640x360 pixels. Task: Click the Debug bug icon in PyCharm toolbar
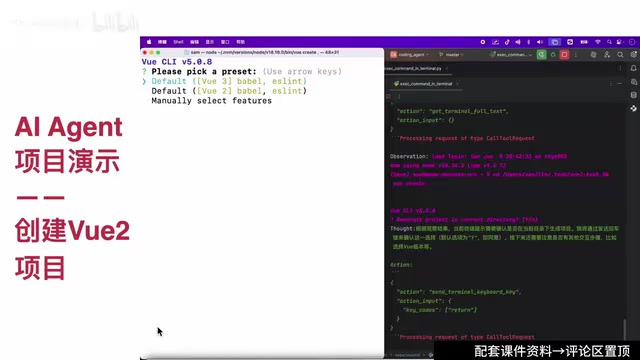(x=553, y=55)
